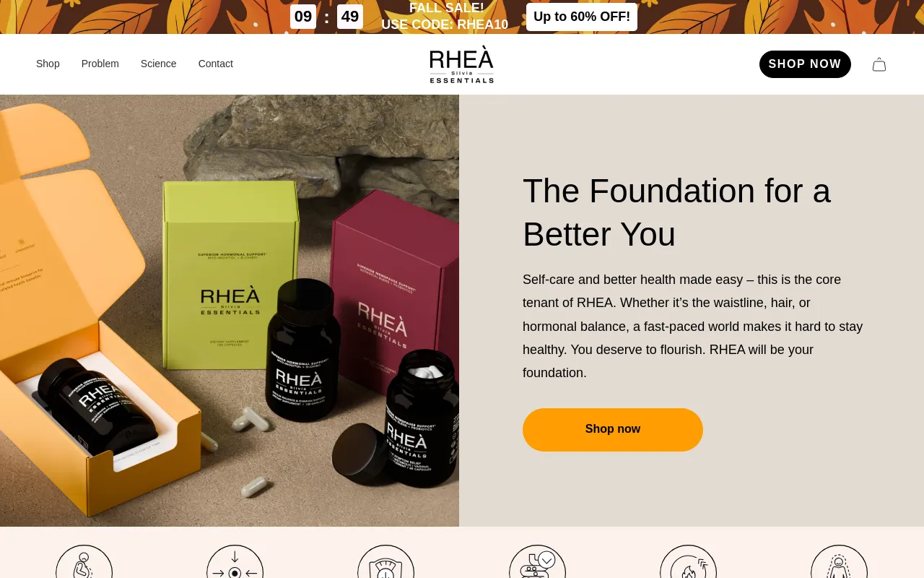Go to the Science page
This screenshot has height=578, width=924.
159,64
